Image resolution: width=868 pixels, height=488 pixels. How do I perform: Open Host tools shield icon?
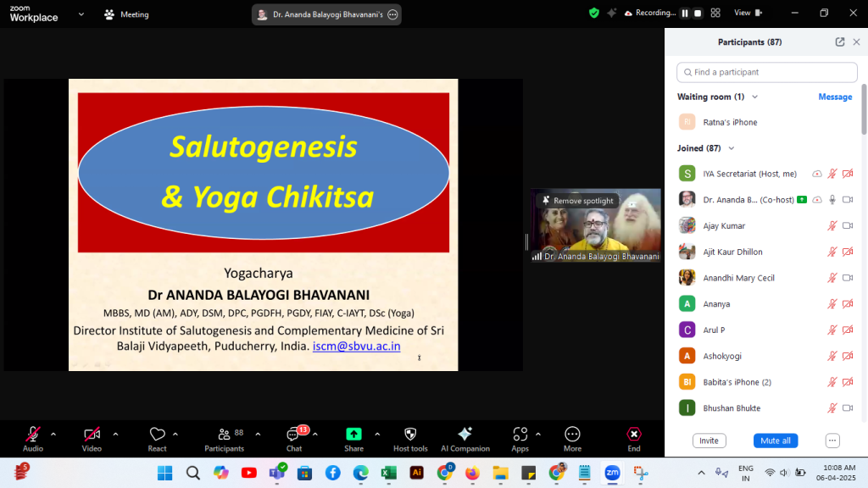[x=410, y=435]
